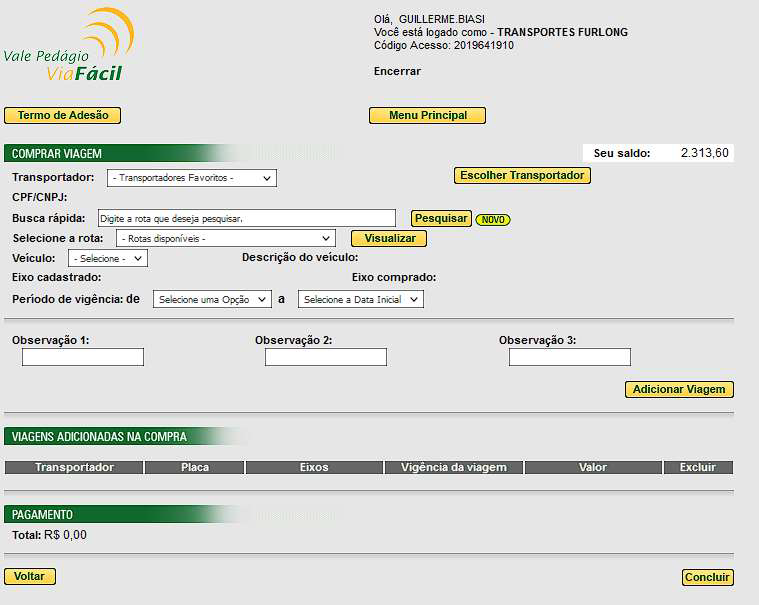This screenshot has width=759, height=605.
Task: Click the Visualizar route button
Action: 389,239
